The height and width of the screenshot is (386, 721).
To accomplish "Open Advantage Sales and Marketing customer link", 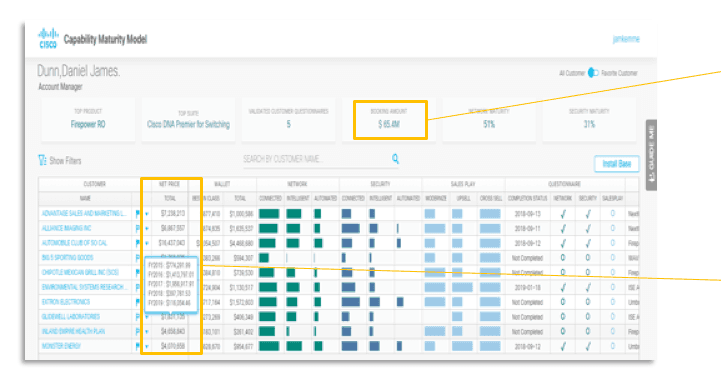I will point(84,213).
